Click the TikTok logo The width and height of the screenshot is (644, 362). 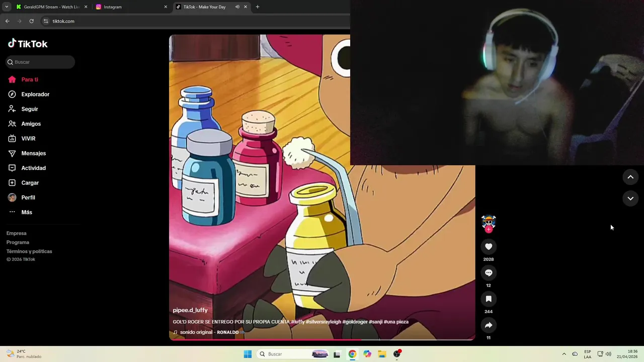pos(28,44)
